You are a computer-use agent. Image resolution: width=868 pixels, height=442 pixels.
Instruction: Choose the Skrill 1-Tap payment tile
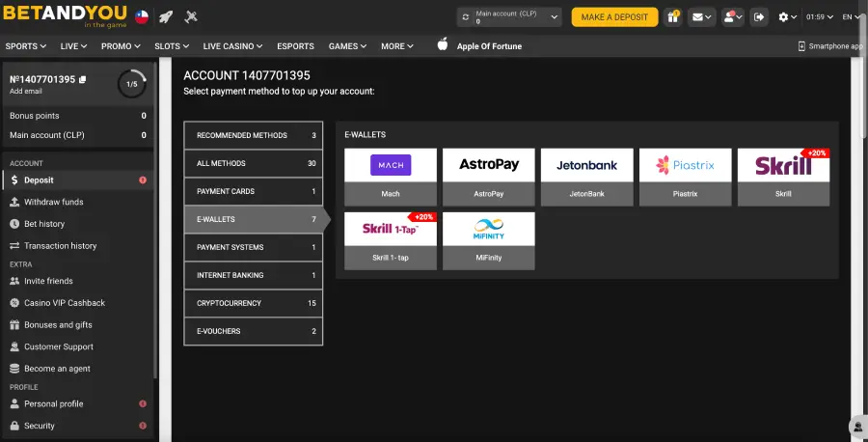391,241
